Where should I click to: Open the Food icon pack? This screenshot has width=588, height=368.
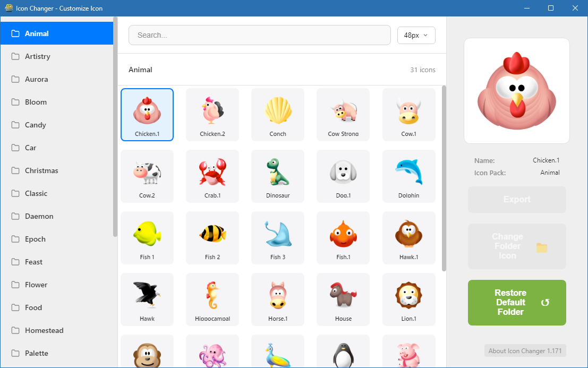click(57, 307)
